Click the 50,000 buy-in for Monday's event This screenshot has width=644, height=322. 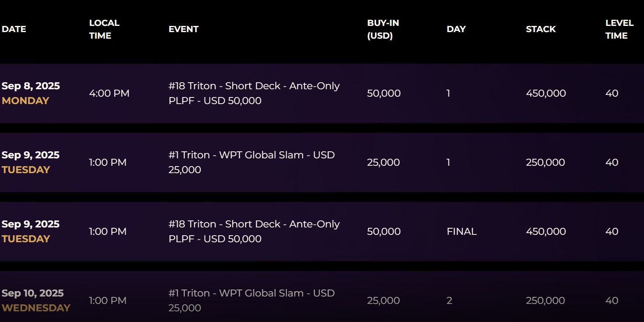coord(384,93)
